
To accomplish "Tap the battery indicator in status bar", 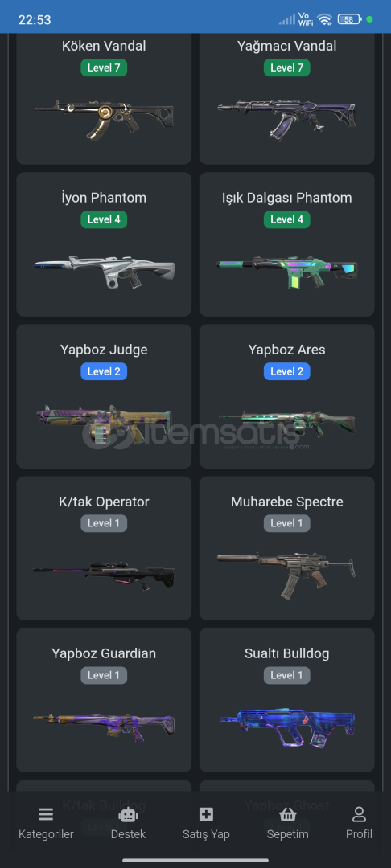I will point(349,19).
